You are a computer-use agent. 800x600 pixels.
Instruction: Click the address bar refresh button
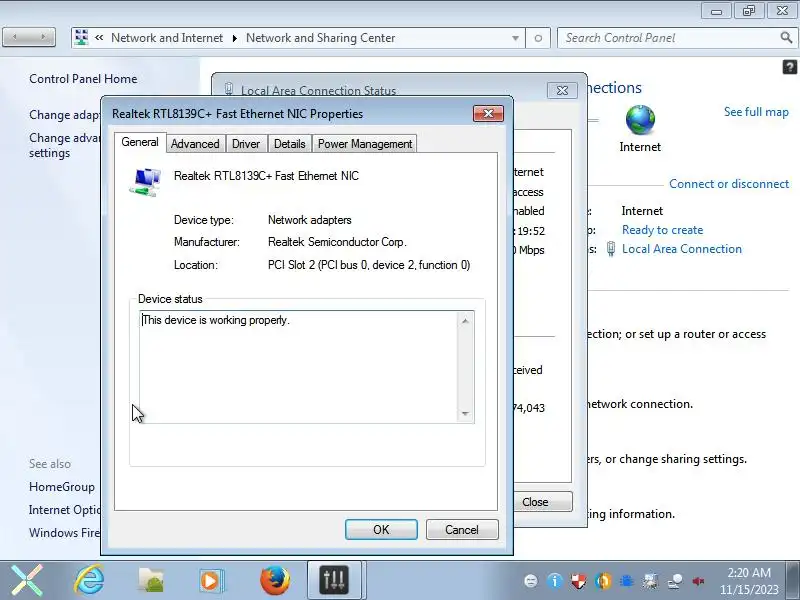tap(538, 38)
